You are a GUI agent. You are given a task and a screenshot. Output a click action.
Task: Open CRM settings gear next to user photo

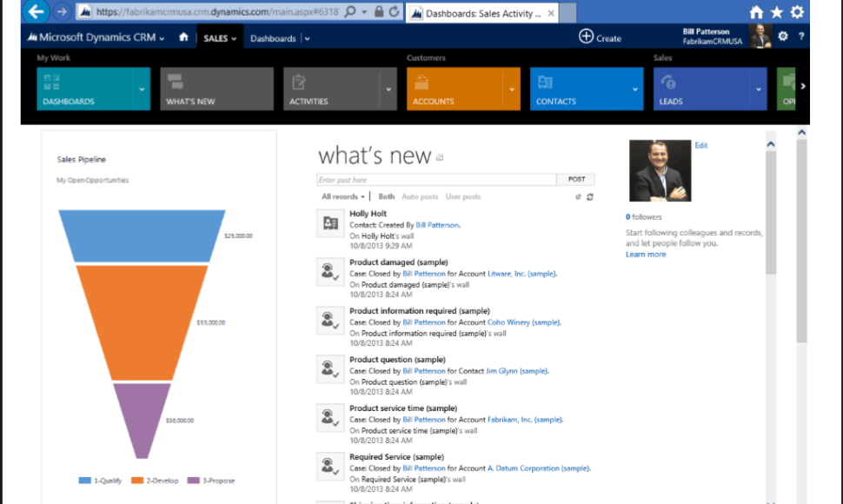tap(783, 36)
